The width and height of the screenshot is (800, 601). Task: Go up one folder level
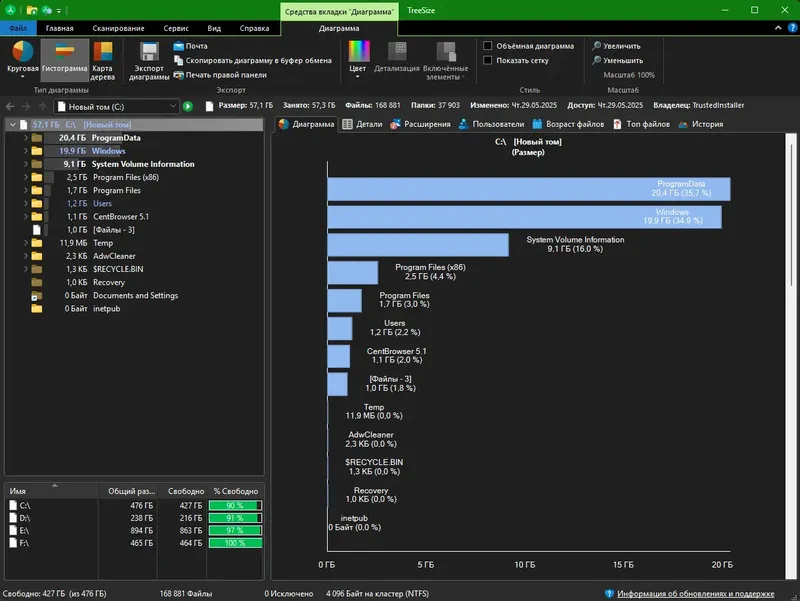[x=42, y=106]
